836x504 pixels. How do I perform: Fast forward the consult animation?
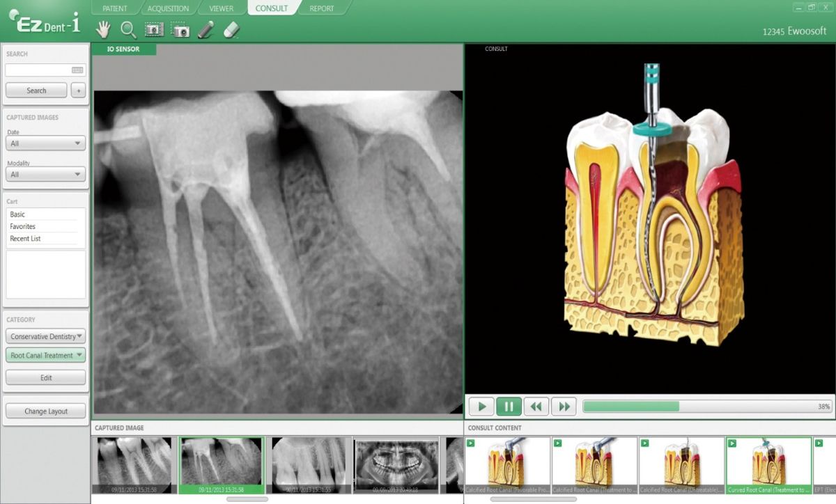tap(564, 406)
